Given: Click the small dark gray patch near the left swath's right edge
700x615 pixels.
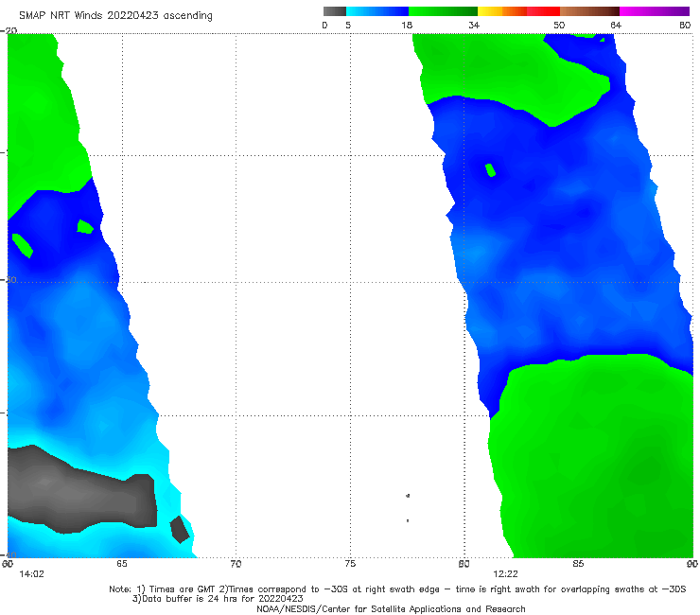Looking at the screenshot, I should [180, 530].
